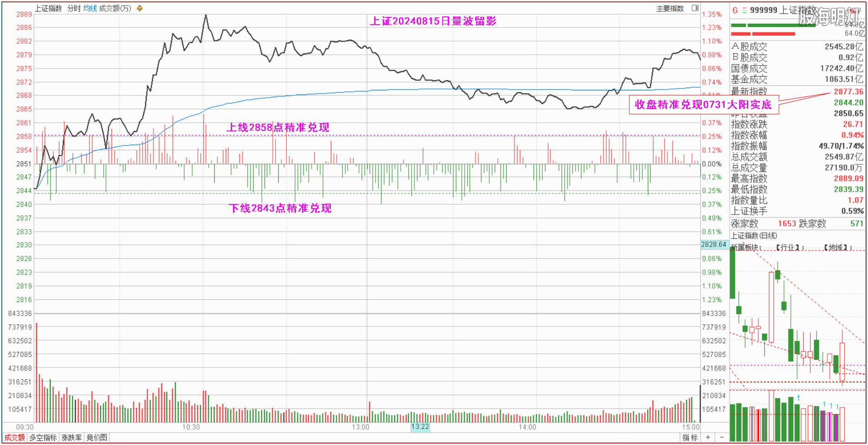This screenshot has width=868, height=445.
Task: Click the red G icon before 999999
Action: [735, 10]
